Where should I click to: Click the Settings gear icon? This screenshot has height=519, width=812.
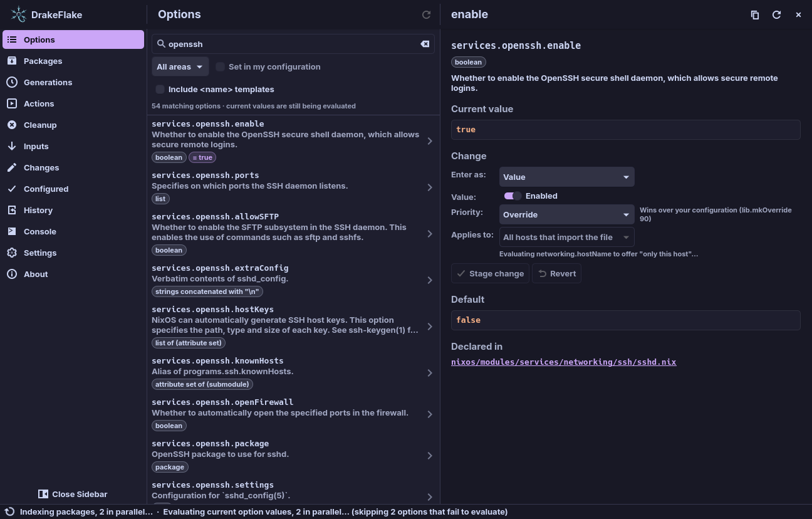[12, 253]
